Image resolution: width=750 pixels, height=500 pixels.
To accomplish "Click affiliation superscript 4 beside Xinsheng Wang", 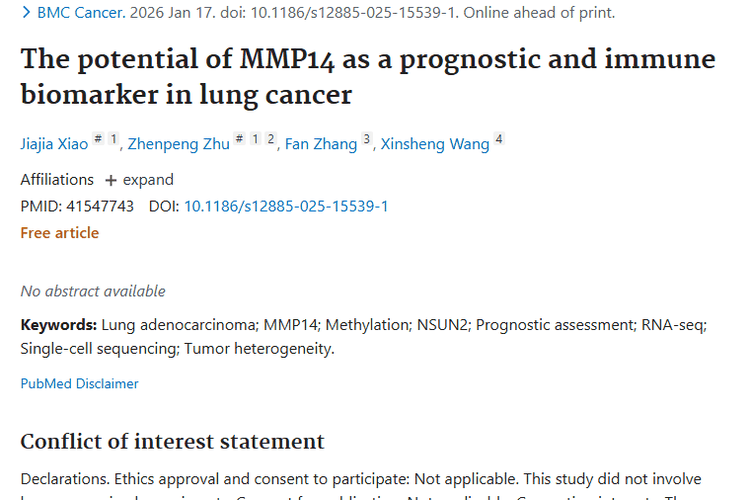I will tap(499, 139).
